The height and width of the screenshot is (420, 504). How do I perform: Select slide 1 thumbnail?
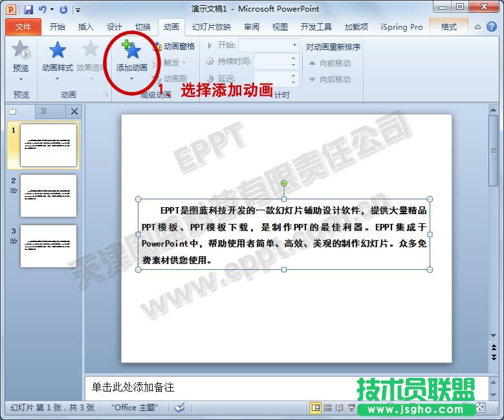(49, 145)
